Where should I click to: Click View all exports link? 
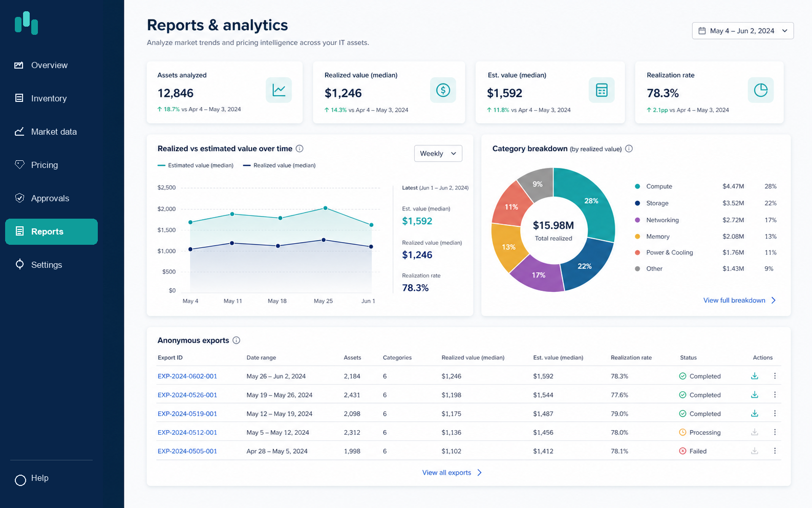[x=452, y=473]
